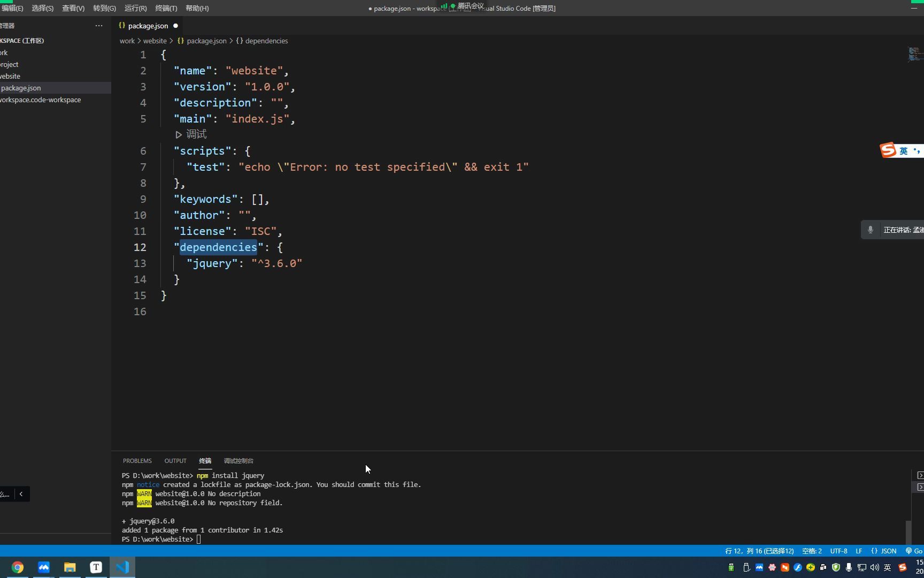Click the unsaved dot on package.json tab

(175, 26)
